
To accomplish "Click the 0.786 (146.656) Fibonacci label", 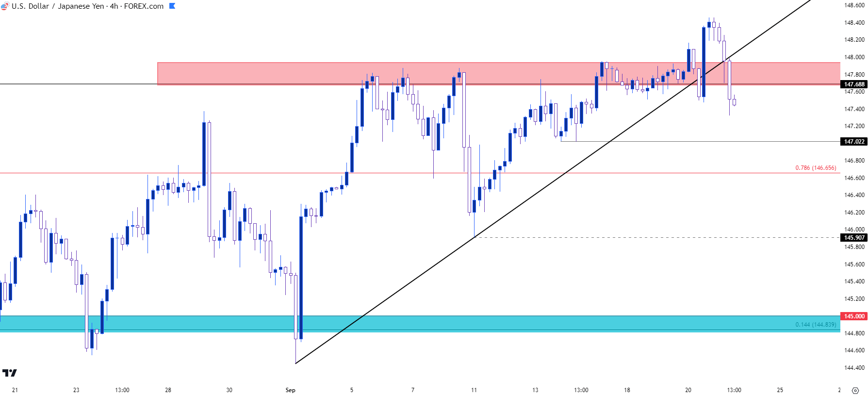I will click(816, 168).
